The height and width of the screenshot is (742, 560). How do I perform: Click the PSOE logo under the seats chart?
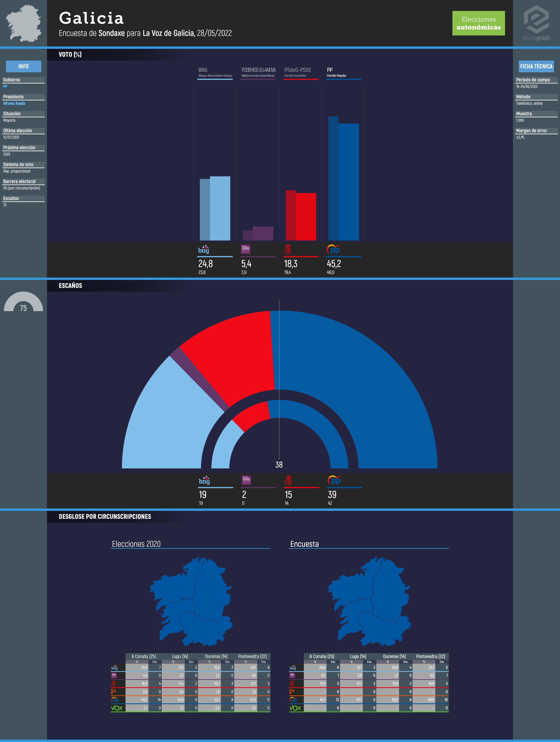tap(288, 480)
